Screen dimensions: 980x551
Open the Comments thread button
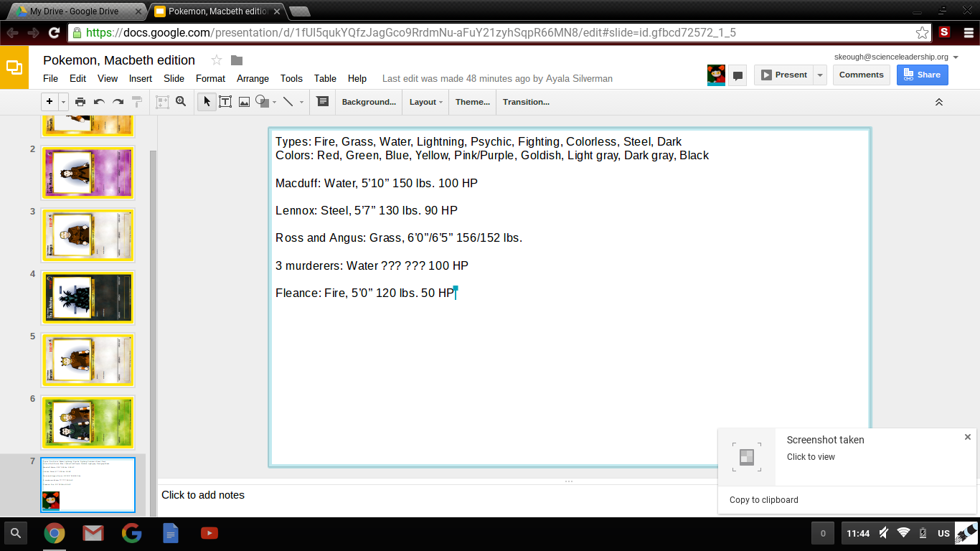click(862, 75)
